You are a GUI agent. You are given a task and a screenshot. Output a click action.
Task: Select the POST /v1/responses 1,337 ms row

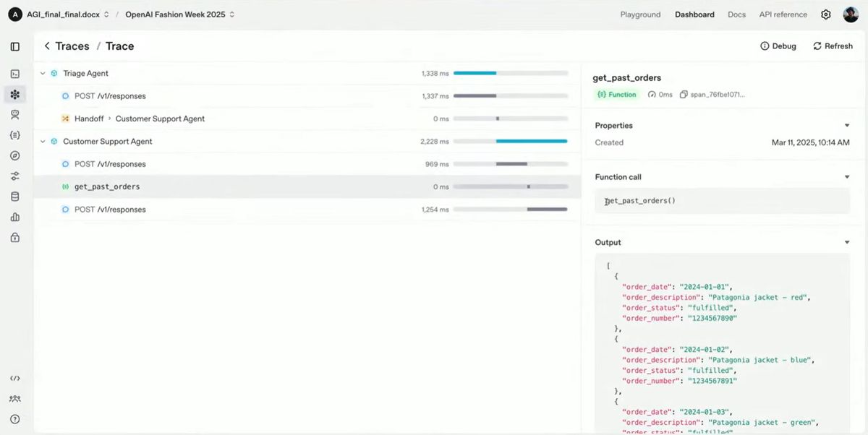pos(307,95)
